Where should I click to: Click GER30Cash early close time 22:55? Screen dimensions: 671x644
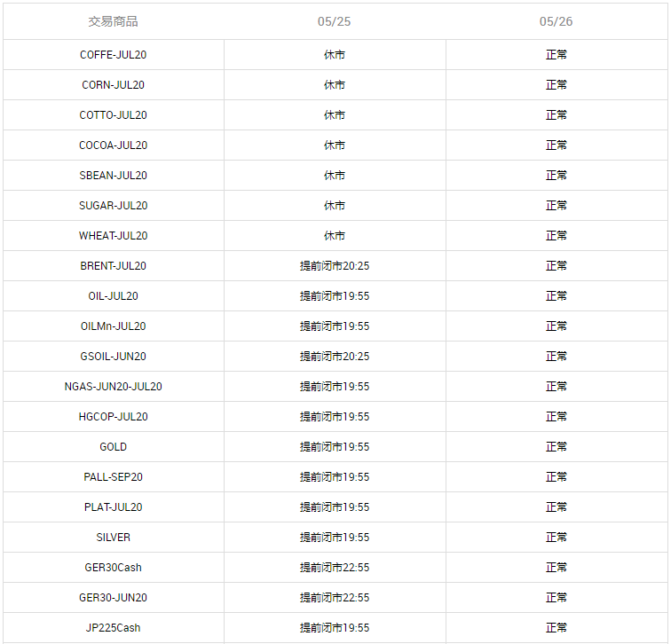point(335,568)
